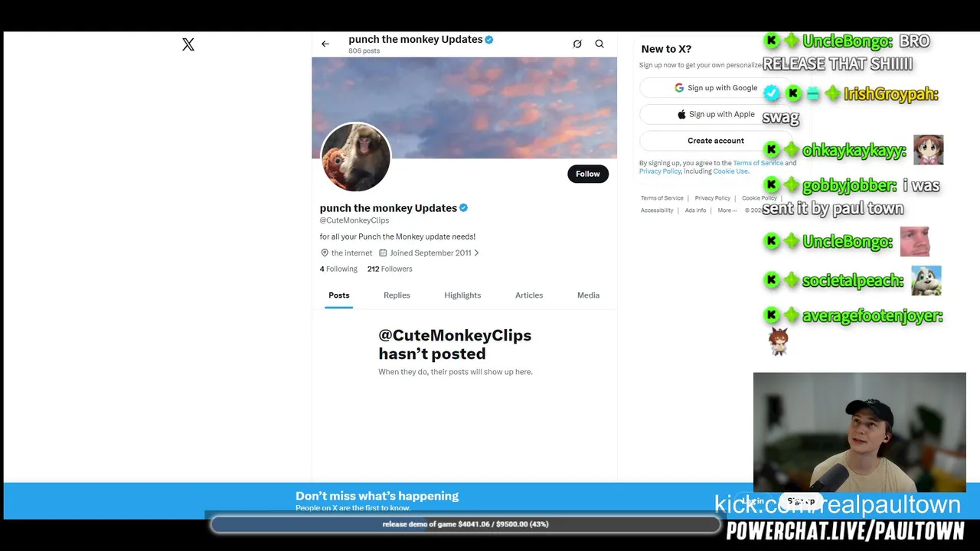Sign up with Apple
980x551 pixels.
(x=715, y=114)
